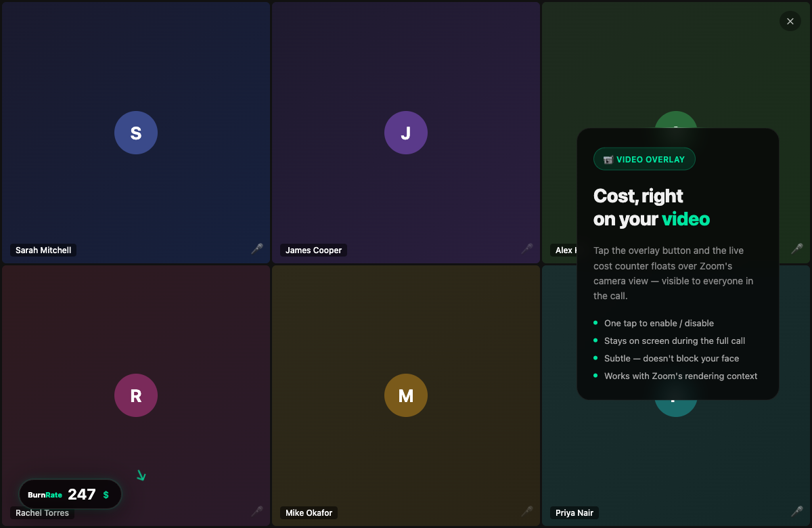
Task: Click the Sarah Mitchell name label
Action: point(43,250)
